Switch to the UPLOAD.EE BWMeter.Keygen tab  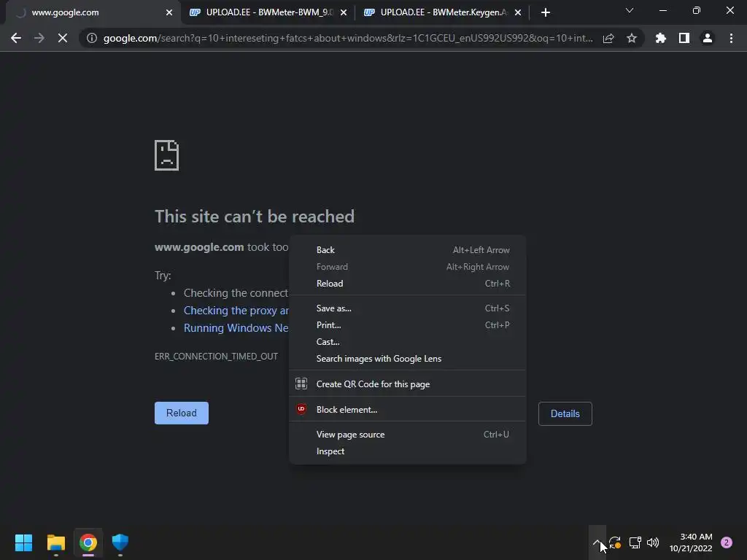tap(443, 12)
